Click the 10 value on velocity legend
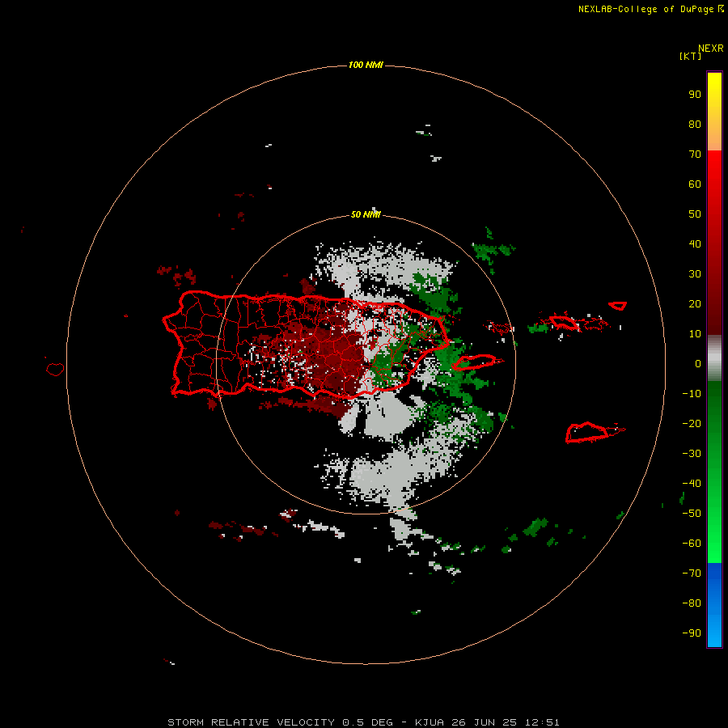The image size is (728, 728). point(695,334)
